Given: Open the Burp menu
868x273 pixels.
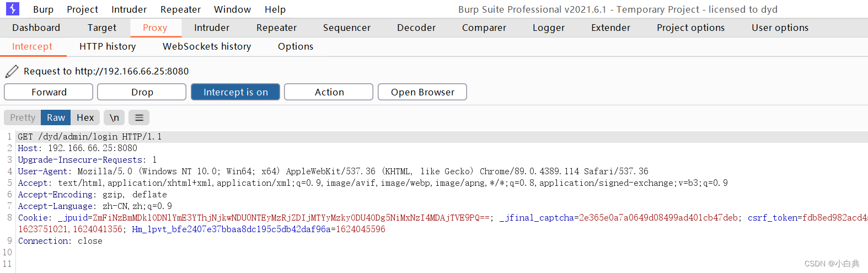Looking at the screenshot, I should coord(43,9).
